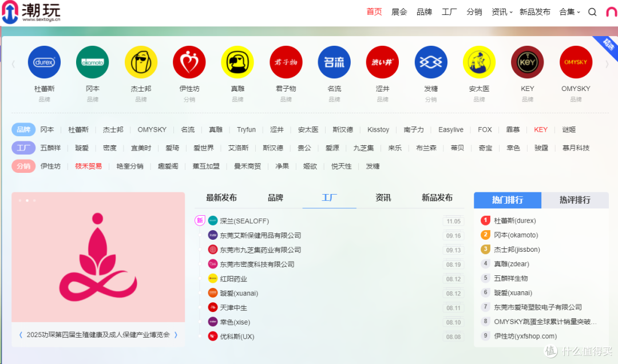This screenshot has width=618, height=364.
Task: Select the purple 工厂 category pill
Action: point(23,148)
